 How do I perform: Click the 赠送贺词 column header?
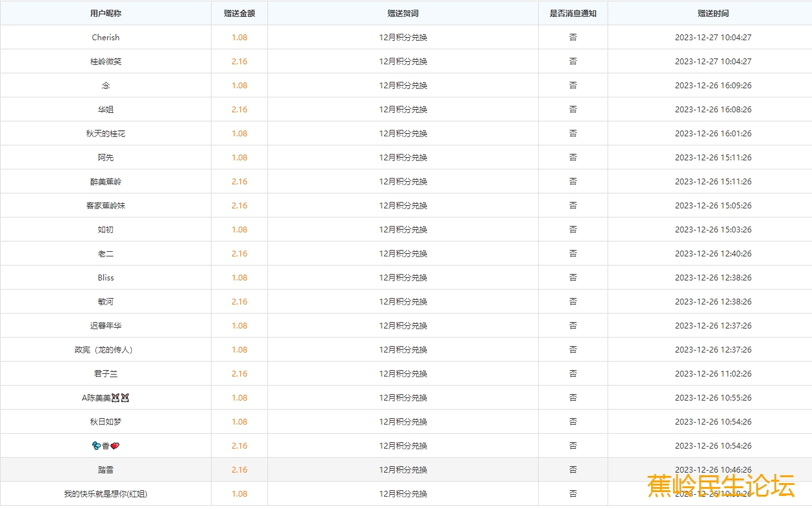click(403, 13)
